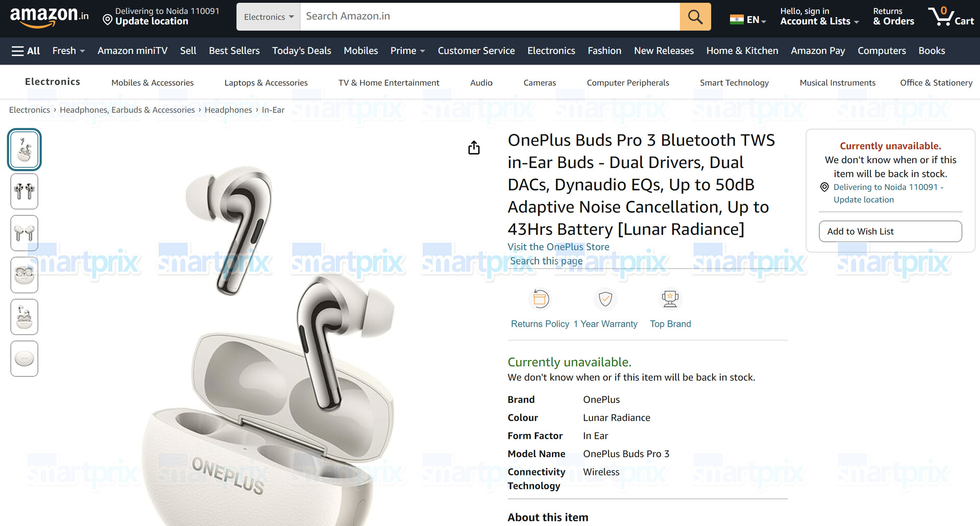Open the EN language selector dropdown
Viewport: 980px width, 526px height.
point(748,20)
